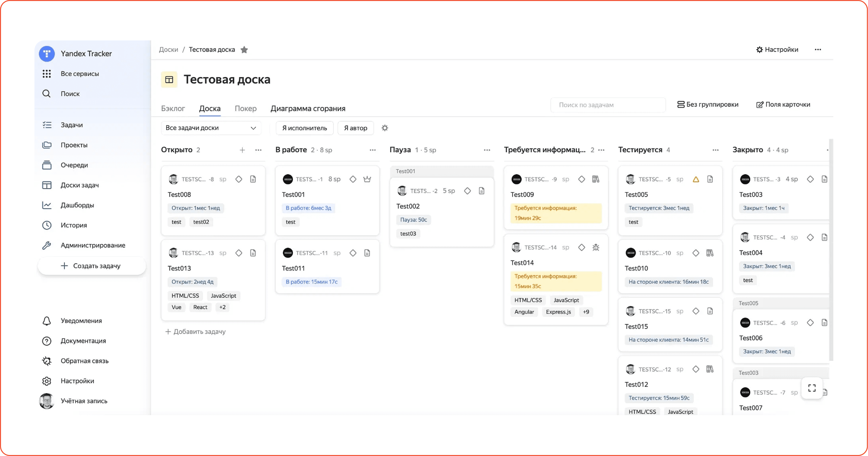
Task: Switch to the Бэклог tab
Action: pos(173,109)
